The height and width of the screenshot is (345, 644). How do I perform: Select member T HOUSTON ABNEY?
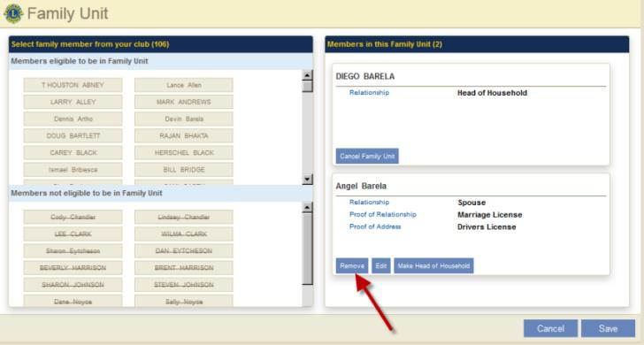click(73, 85)
